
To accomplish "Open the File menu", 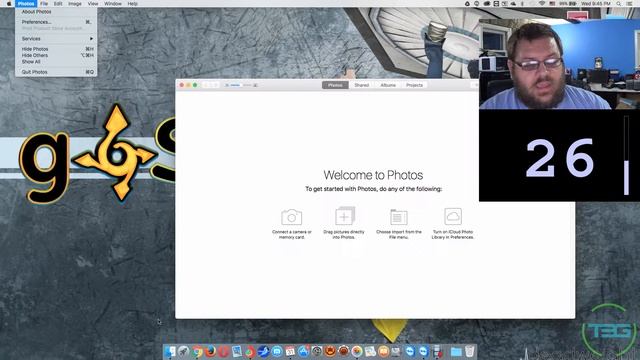I will 44,4.
